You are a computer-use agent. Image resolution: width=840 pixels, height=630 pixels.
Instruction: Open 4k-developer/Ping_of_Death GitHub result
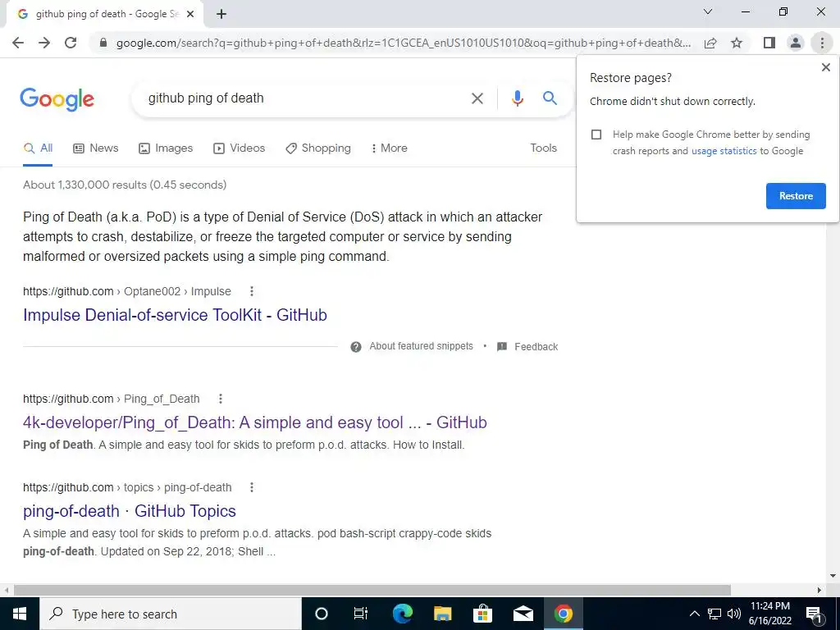[255, 422]
